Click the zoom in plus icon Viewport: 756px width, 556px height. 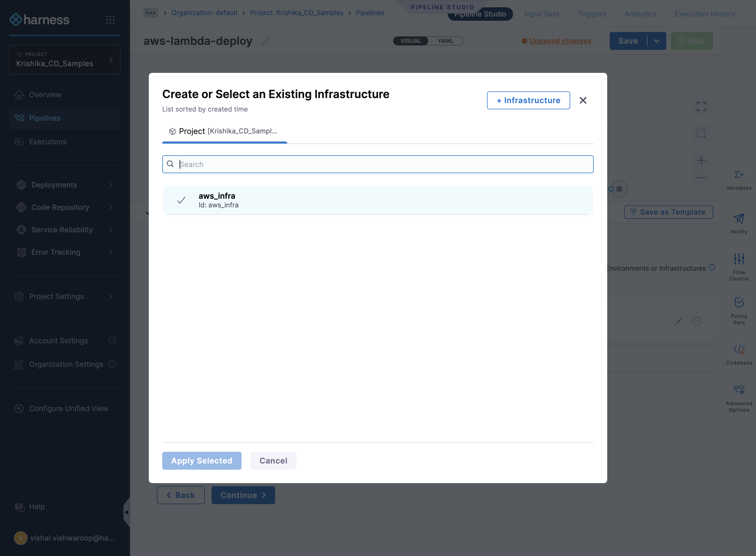701,160
